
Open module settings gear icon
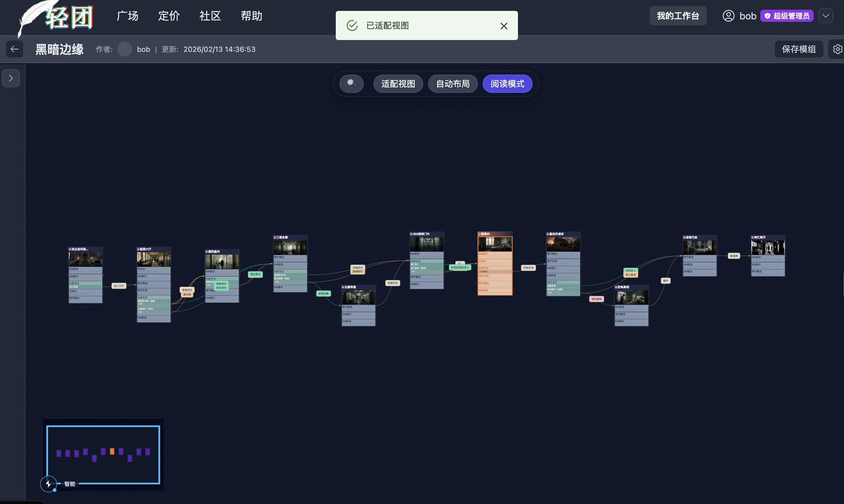point(837,49)
